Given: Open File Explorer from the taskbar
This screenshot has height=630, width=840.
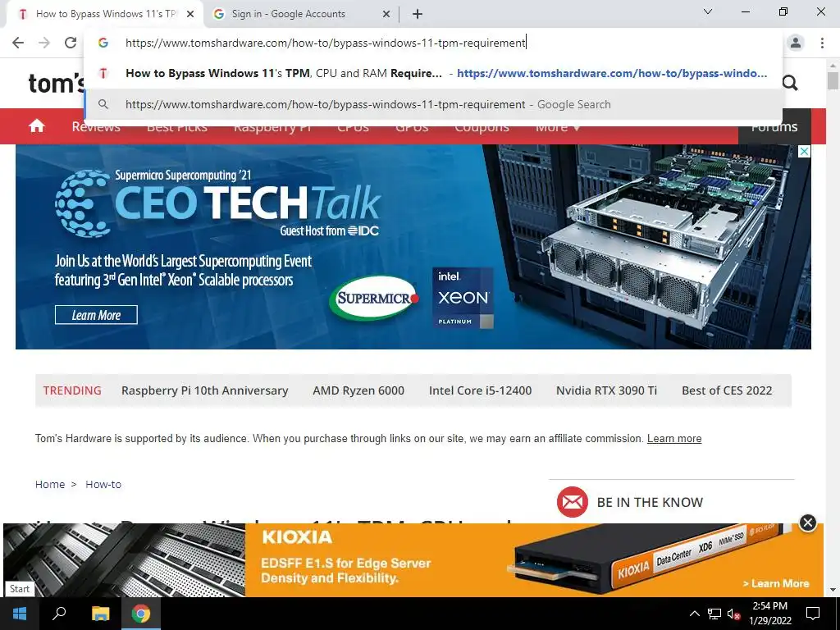Looking at the screenshot, I should pos(100,614).
